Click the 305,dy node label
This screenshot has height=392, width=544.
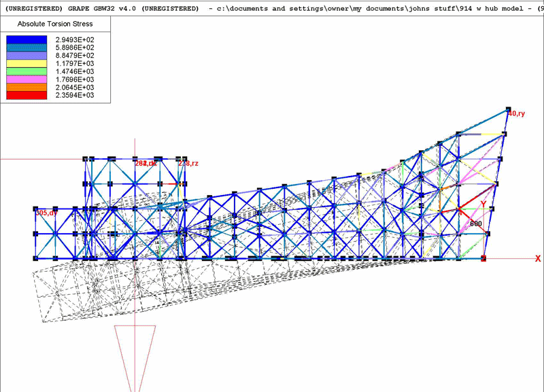click(x=47, y=213)
